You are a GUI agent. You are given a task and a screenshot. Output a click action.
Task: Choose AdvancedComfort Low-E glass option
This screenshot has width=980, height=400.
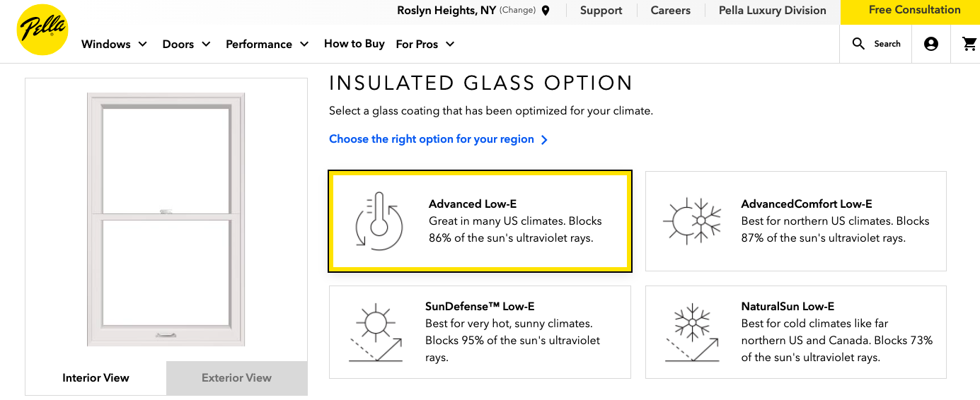coord(795,221)
